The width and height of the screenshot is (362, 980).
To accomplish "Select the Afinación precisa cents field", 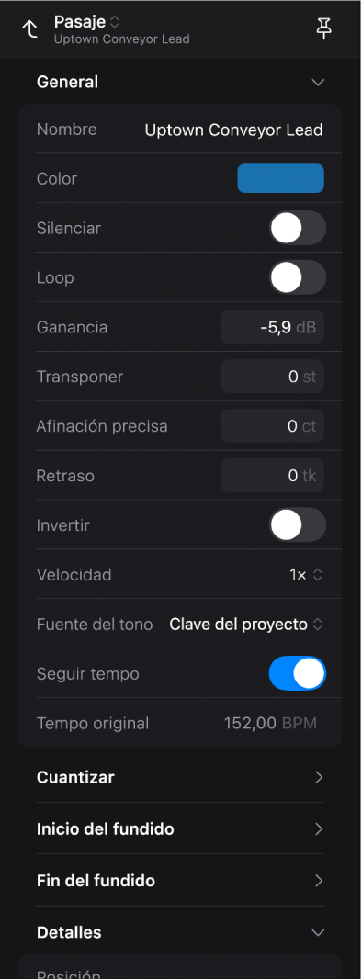I will pos(273,426).
